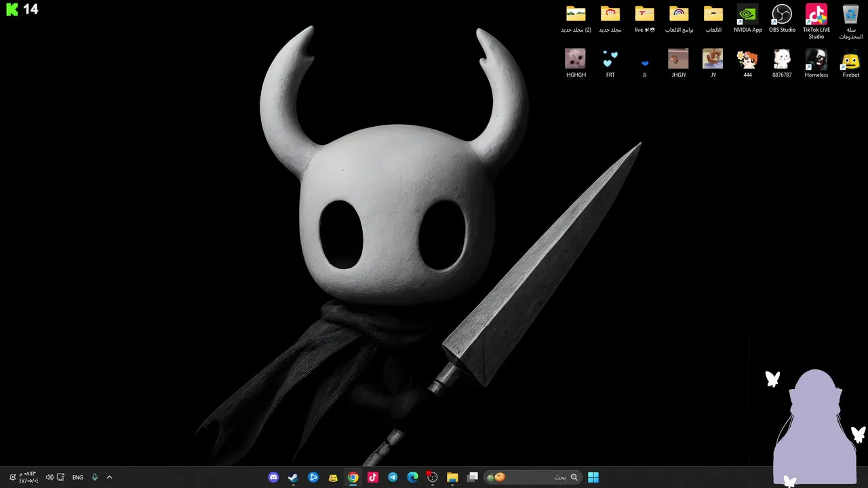The height and width of the screenshot is (488, 868).
Task: Select the JY desktop image file
Action: [x=713, y=64]
